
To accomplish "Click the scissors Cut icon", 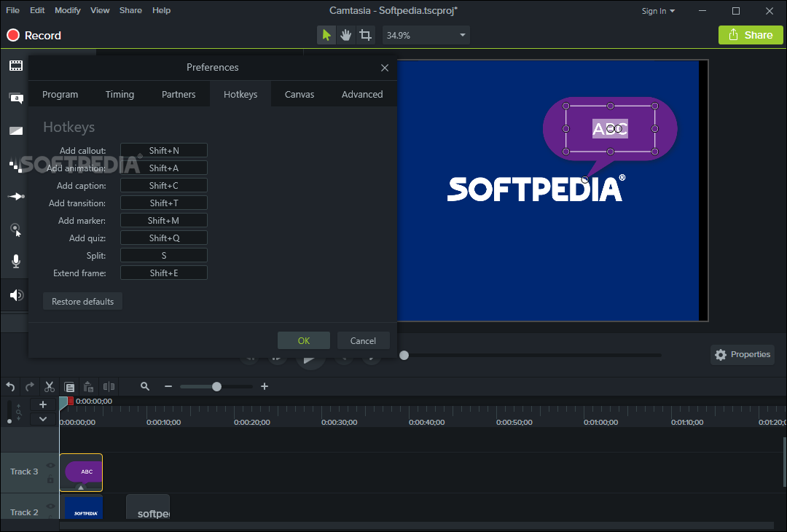I will coord(50,386).
